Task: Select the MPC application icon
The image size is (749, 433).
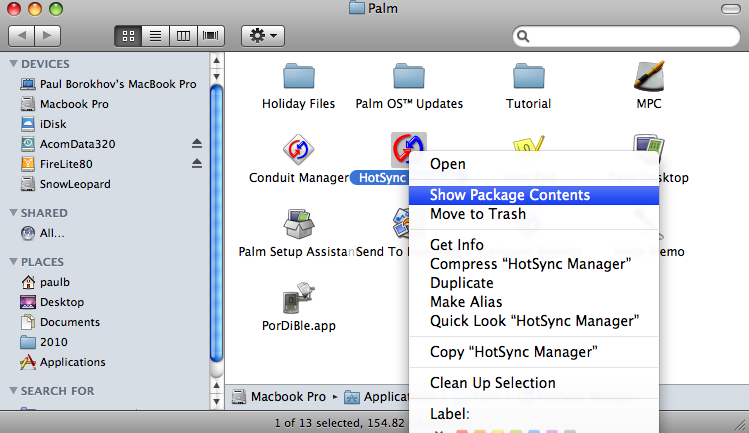Action: point(649,76)
